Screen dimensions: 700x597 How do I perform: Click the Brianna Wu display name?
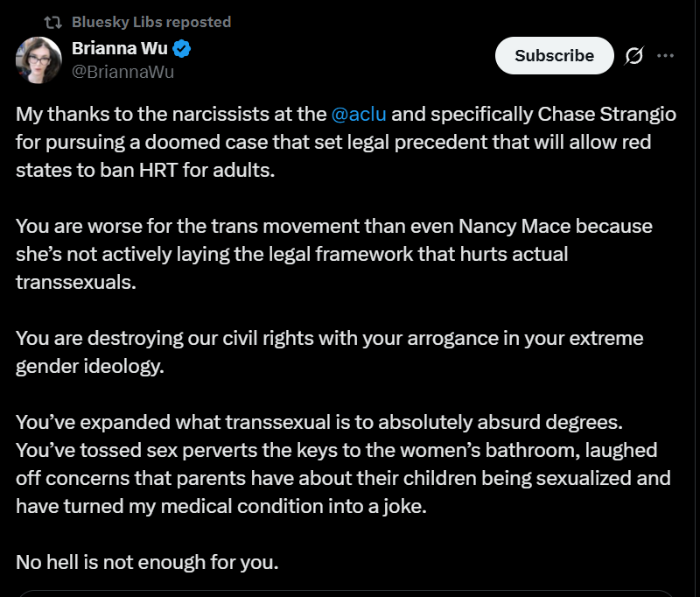[x=120, y=48]
